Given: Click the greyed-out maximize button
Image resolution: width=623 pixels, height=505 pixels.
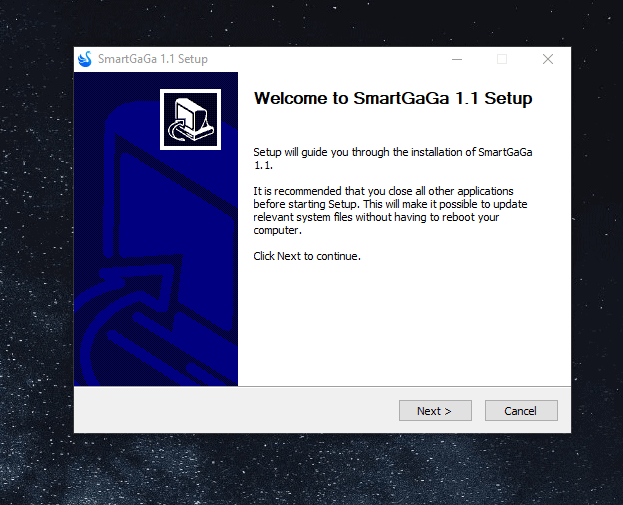Looking at the screenshot, I should point(502,59).
